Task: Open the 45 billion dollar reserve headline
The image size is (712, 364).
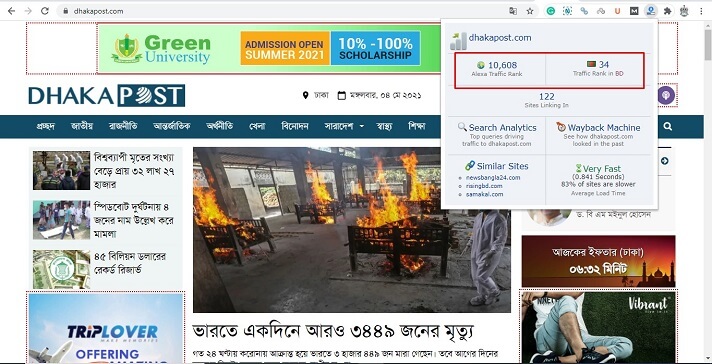Action: tap(130, 263)
